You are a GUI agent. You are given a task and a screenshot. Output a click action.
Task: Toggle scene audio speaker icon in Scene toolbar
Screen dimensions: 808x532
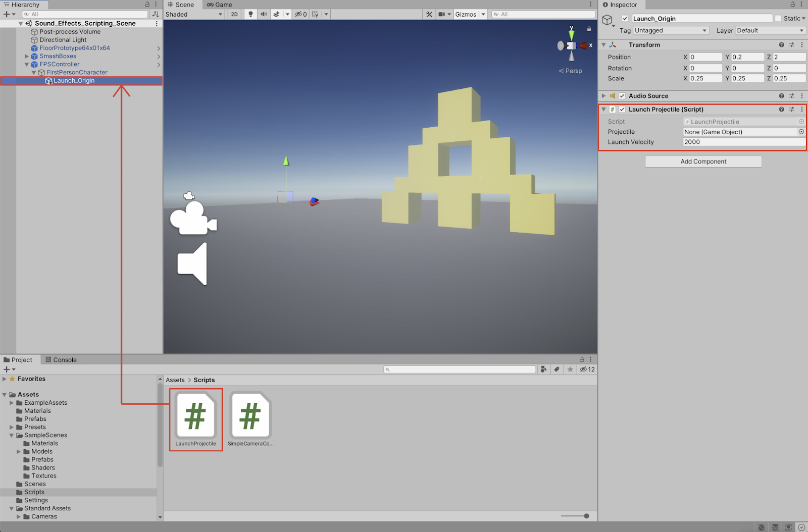click(264, 14)
